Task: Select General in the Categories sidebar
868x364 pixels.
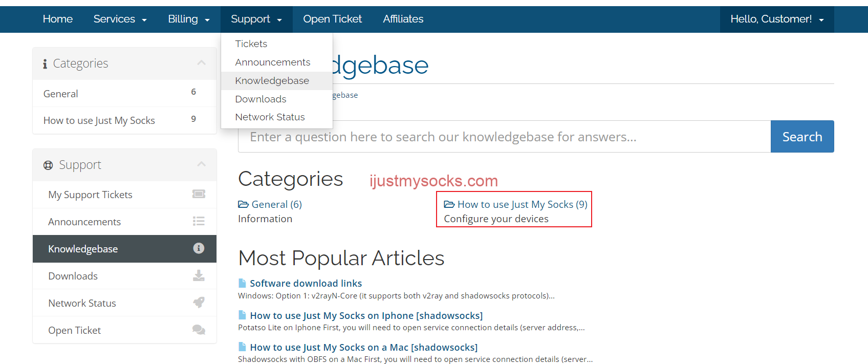Action: tap(124, 93)
